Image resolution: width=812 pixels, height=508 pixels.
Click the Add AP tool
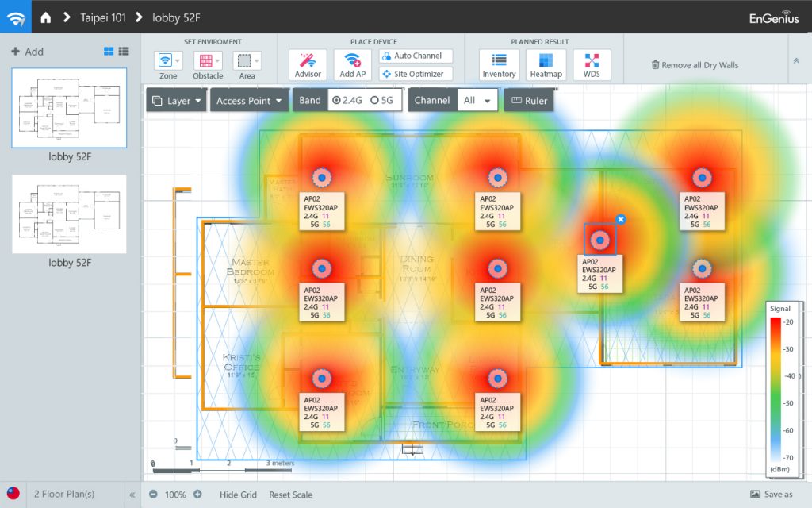click(353, 65)
